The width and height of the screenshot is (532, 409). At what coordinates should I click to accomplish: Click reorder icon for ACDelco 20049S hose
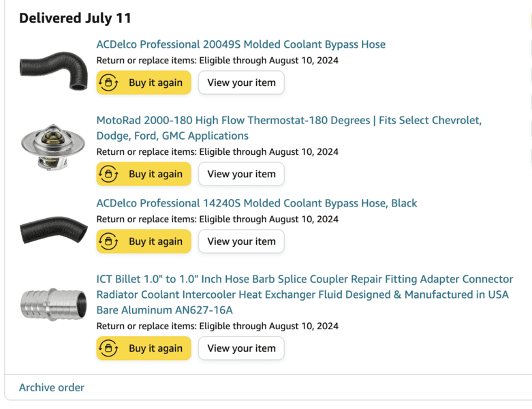pos(108,82)
